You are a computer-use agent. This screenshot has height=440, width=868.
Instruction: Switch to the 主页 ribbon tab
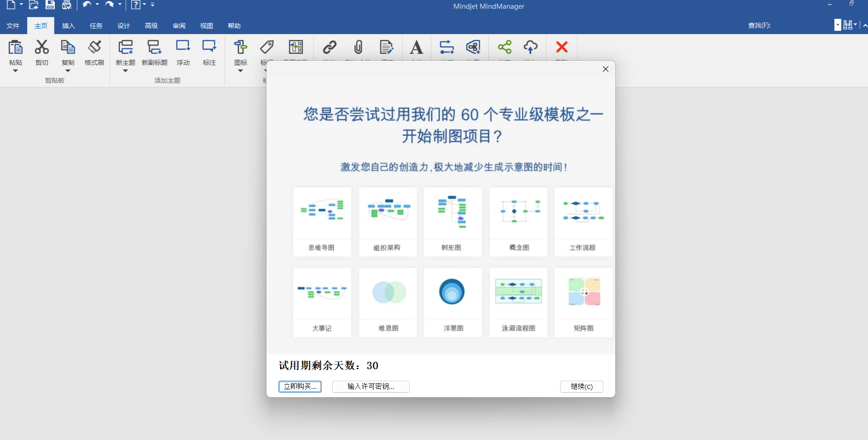41,26
